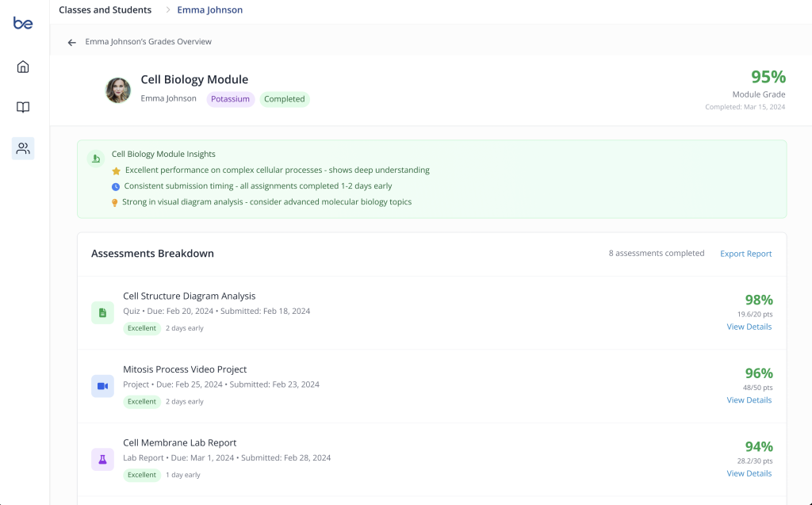Click the breadcrumb chevron separator
812x505 pixels.
168,10
